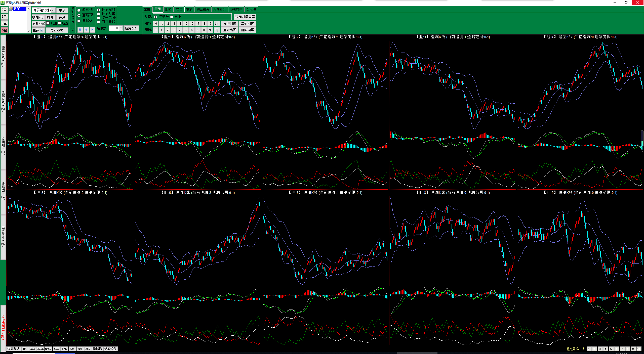Open the 同屏组快捷 dropdown

coord(53,10)
